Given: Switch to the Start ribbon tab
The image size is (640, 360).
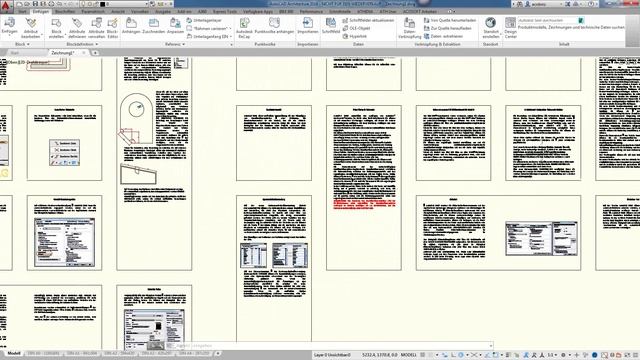Looking at the screenshot, I should tap(22, 11).
